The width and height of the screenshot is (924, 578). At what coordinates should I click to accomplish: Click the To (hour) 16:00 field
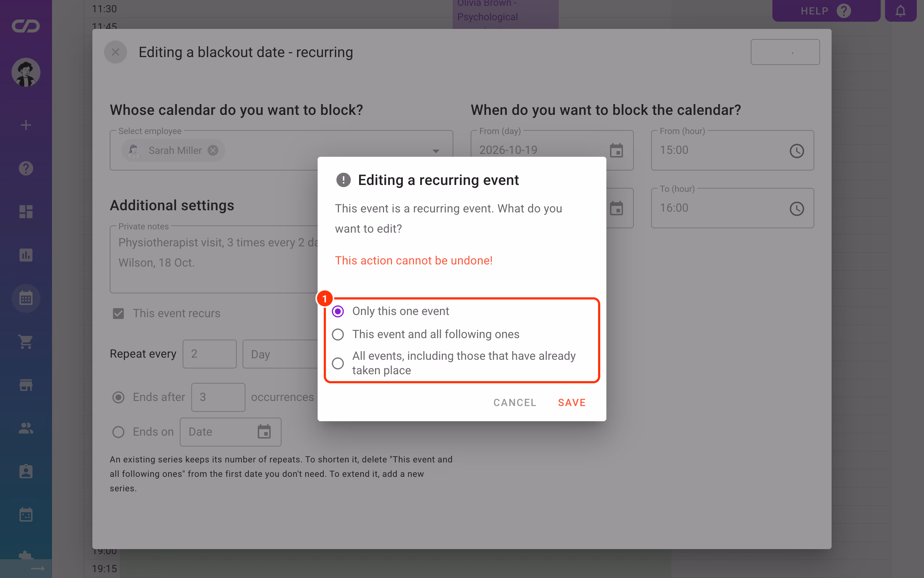(732, 208)
